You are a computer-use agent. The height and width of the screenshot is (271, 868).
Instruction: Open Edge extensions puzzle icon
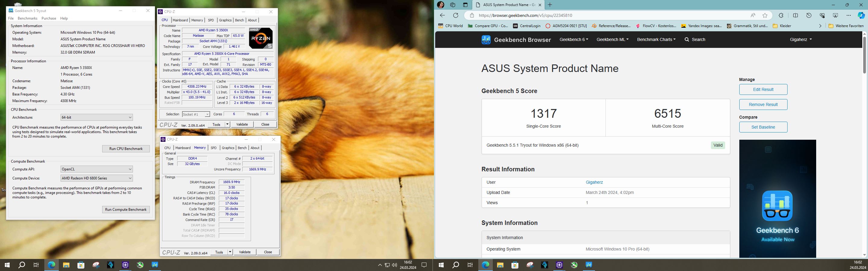(x=781, y=15)
